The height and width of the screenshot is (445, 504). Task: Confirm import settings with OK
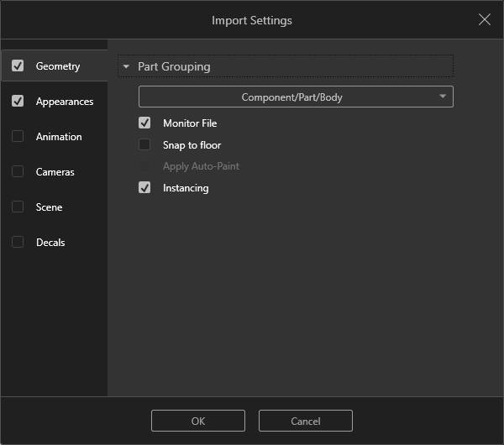coord(197,421)
